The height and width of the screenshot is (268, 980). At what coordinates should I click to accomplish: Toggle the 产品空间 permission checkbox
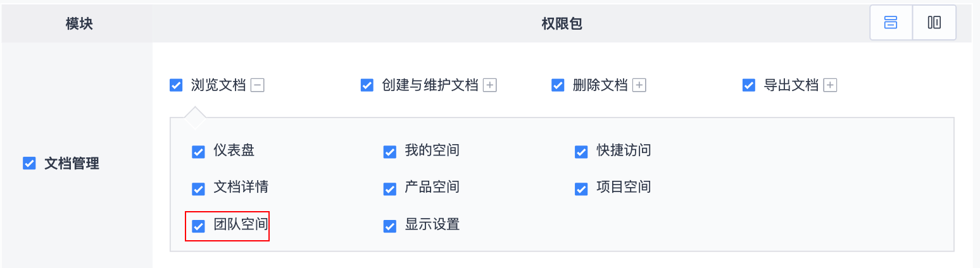tap(390, 189)
